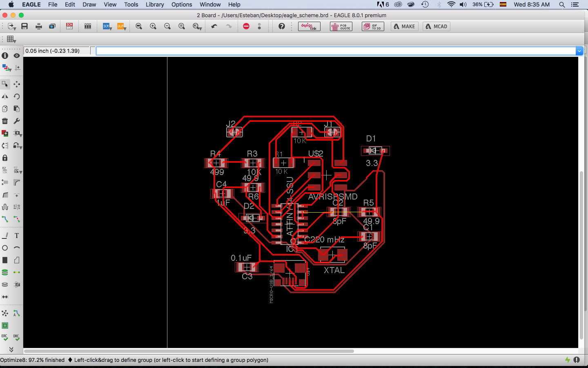
Task: Select the Rotate tool
Action: (17, 96)
